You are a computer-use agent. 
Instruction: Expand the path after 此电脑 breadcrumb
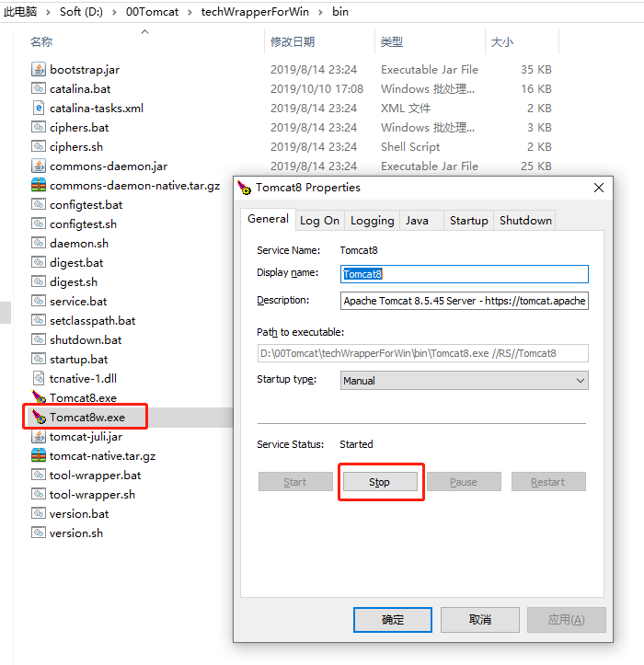(49, 12)
